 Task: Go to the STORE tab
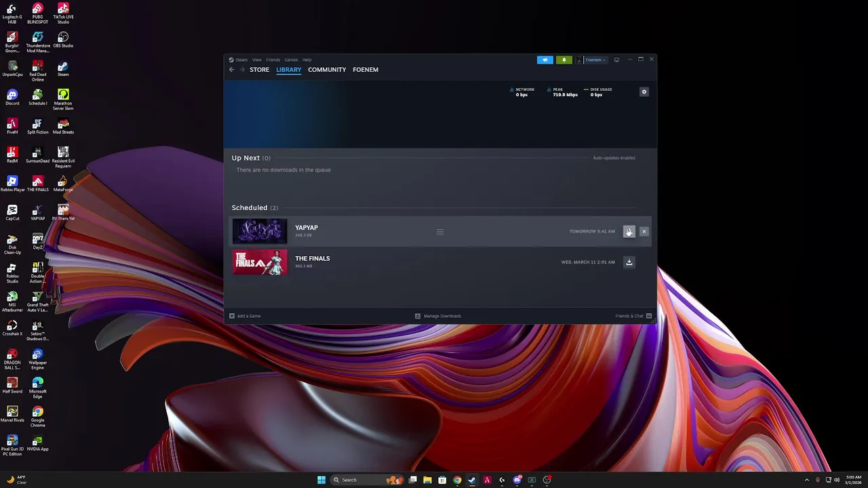coord(259,70)
